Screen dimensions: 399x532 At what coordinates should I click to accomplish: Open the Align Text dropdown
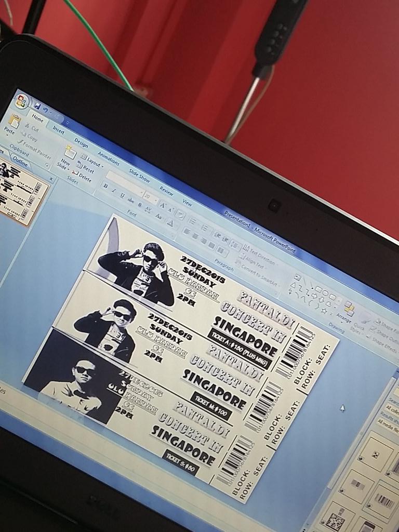tap(252, 262)
